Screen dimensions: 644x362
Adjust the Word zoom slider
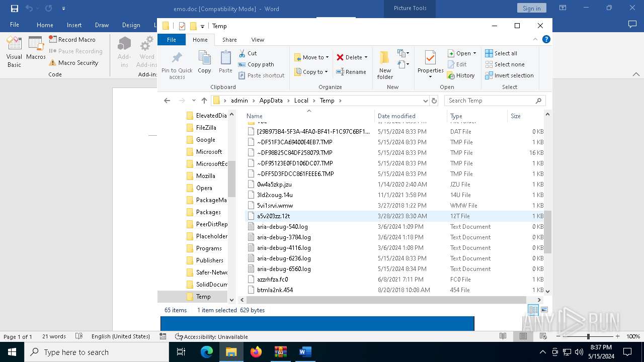(x=588, y=336)
